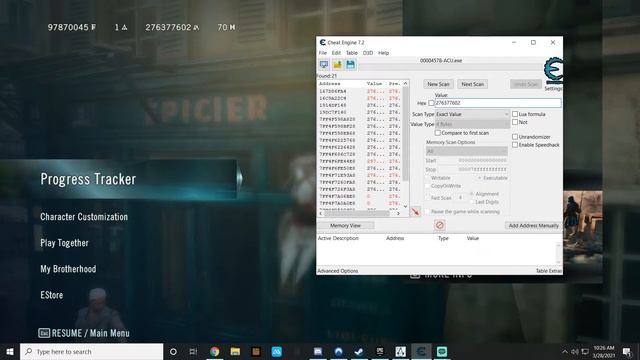Select result row with value 297
Viewport: 640px width, 360px height.
360,161
